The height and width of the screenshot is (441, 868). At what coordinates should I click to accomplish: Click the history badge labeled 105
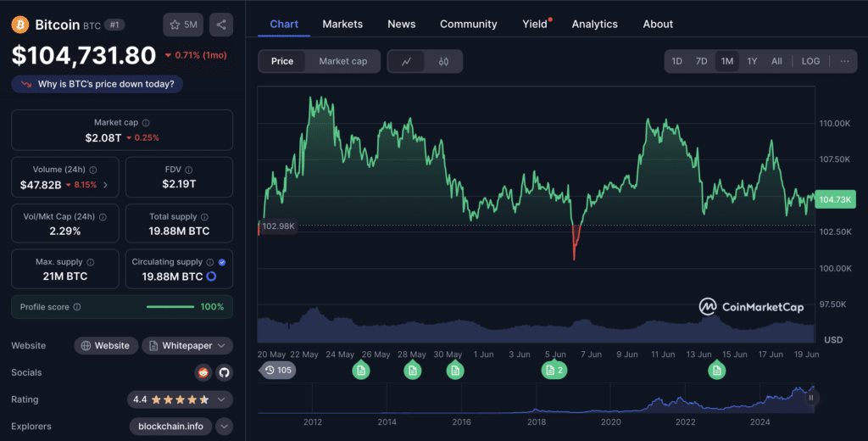click(x=277, y=370)
